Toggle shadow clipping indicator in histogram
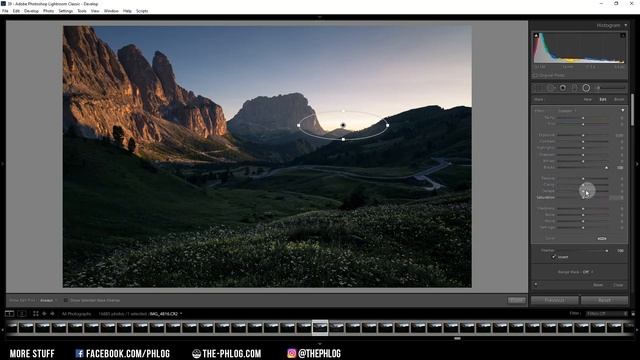Image resolution: width=640 pixels, height=360 pixels. coord(536,36)
